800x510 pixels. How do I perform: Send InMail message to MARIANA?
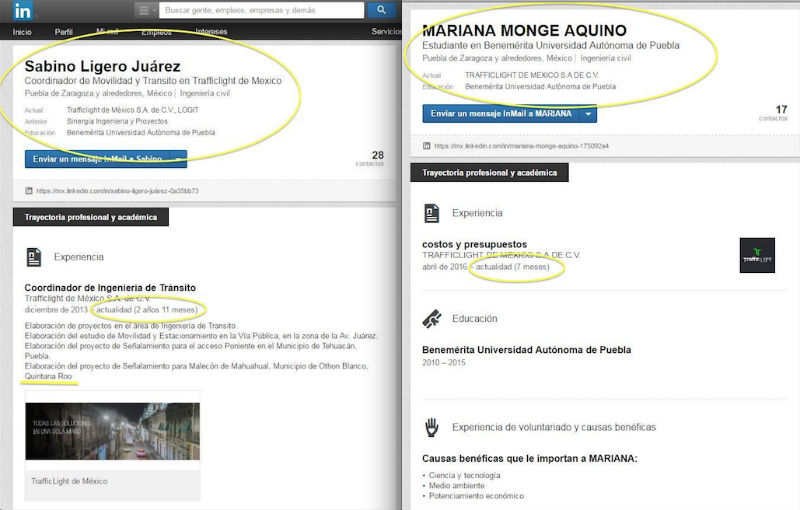click(x=501, y=114)
